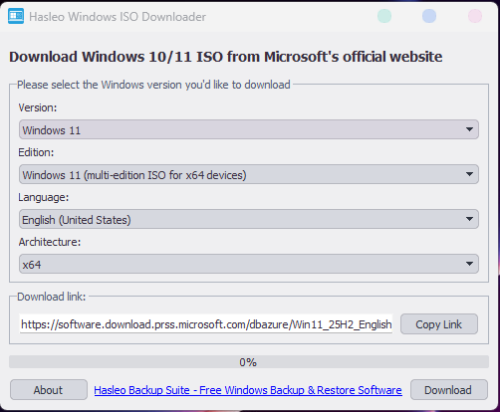Click the heading Download Windows 10/11 ISO text
Viewport: 500px width, 412px height.
click(226, 57)
